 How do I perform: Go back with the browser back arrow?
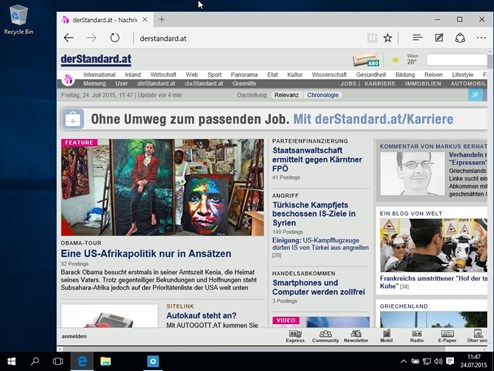69,38
